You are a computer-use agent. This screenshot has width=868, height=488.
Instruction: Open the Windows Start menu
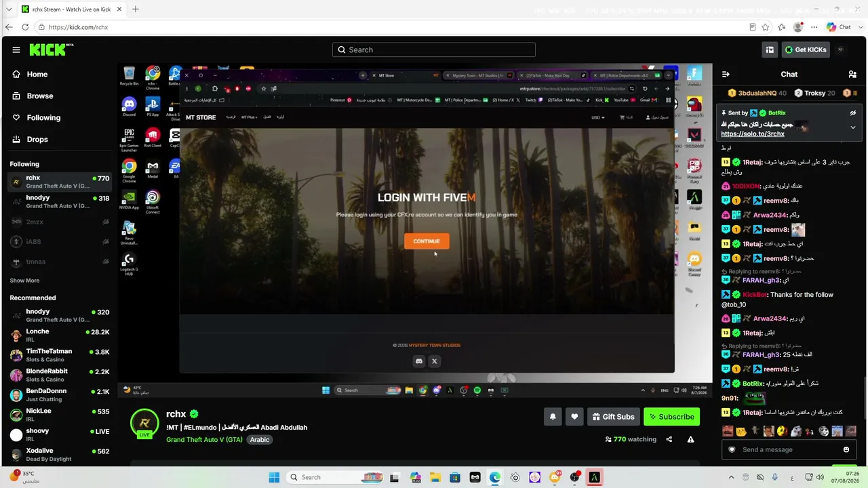(274, 477)
